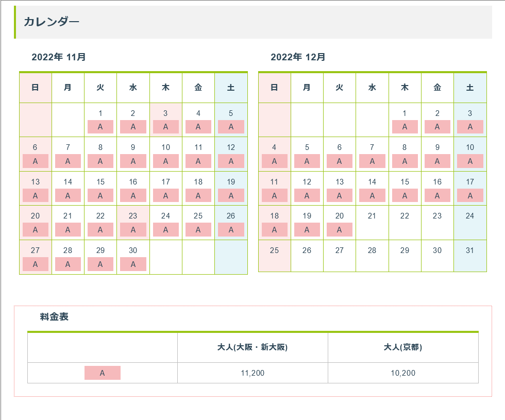This screenshot has height=420, width=505.
Task: Click the A badge on November 1
Action: point(100,127)
